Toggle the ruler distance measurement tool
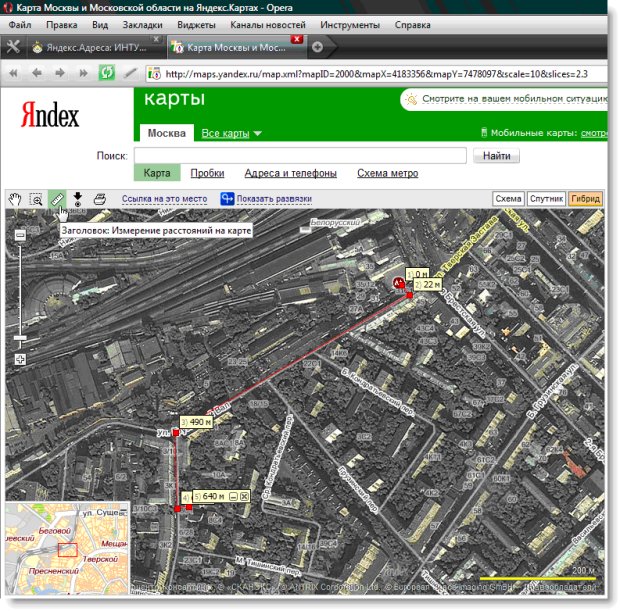Screen dimensions: 620x611 (58, 199)
